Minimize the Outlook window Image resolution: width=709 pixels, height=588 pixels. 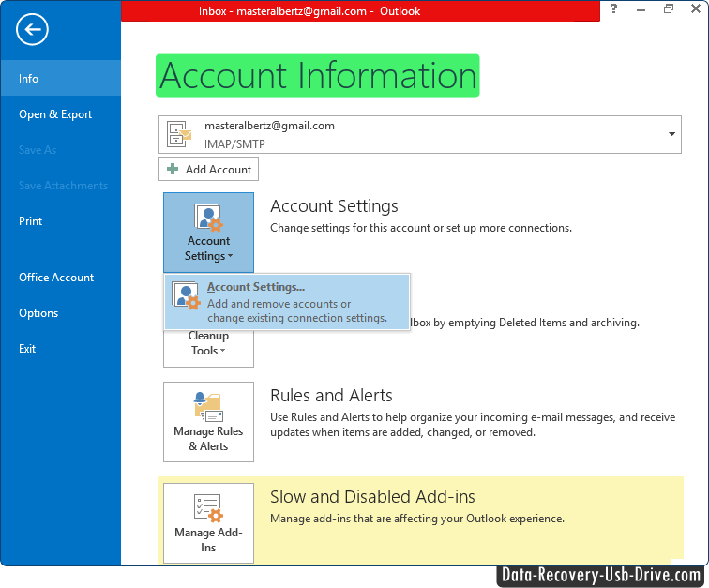(x=641, y=9)
